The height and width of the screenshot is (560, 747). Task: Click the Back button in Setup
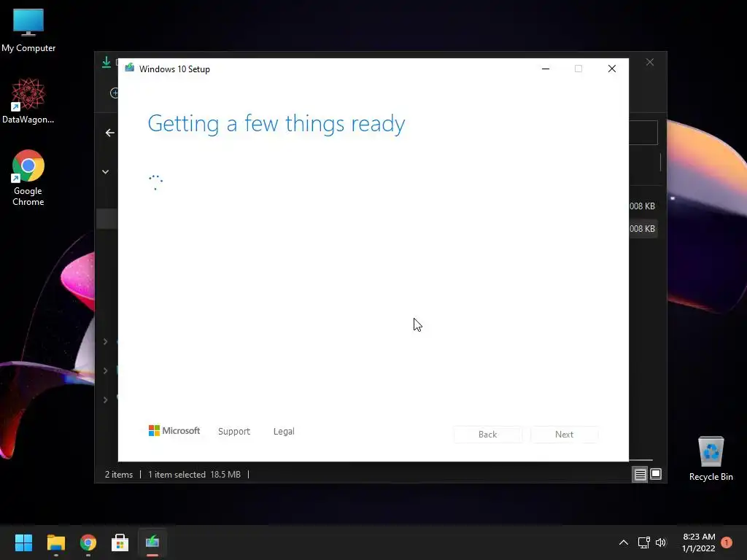(x=488, y=435)
